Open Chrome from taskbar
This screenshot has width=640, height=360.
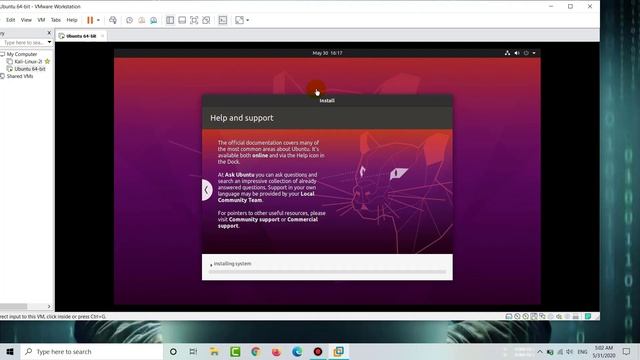(256, 351)
